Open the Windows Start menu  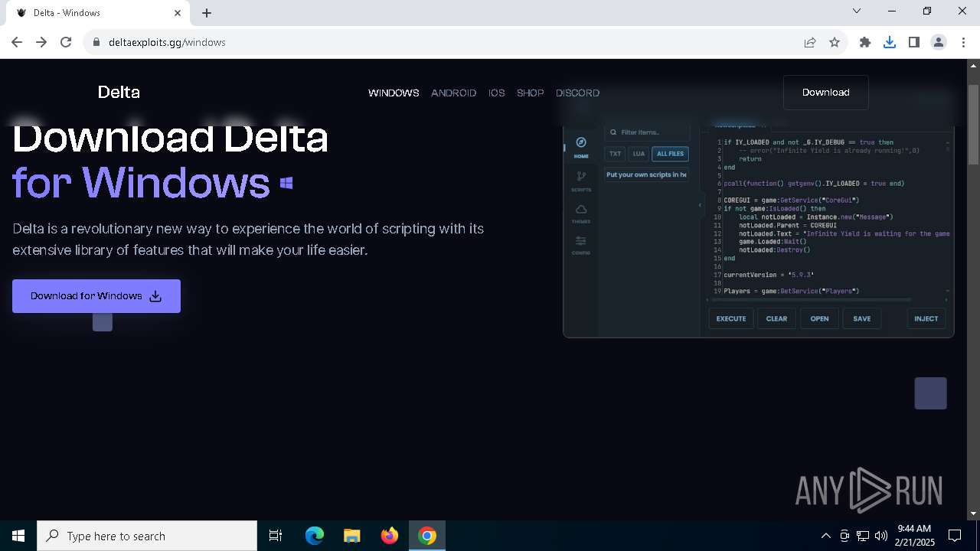pyautogui.click(x=18, y=536)
